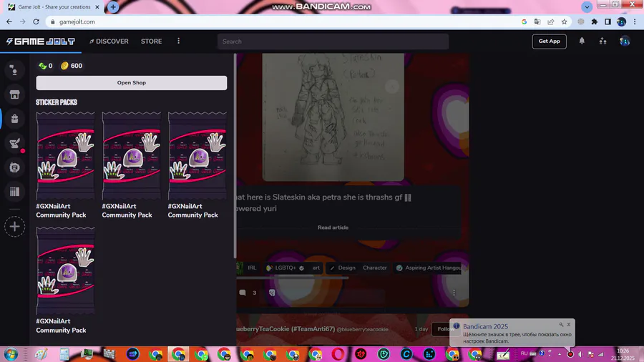644x362 pixels.
Task: Open Bandicam notification wrench settings icon
Action: (561, 325)
